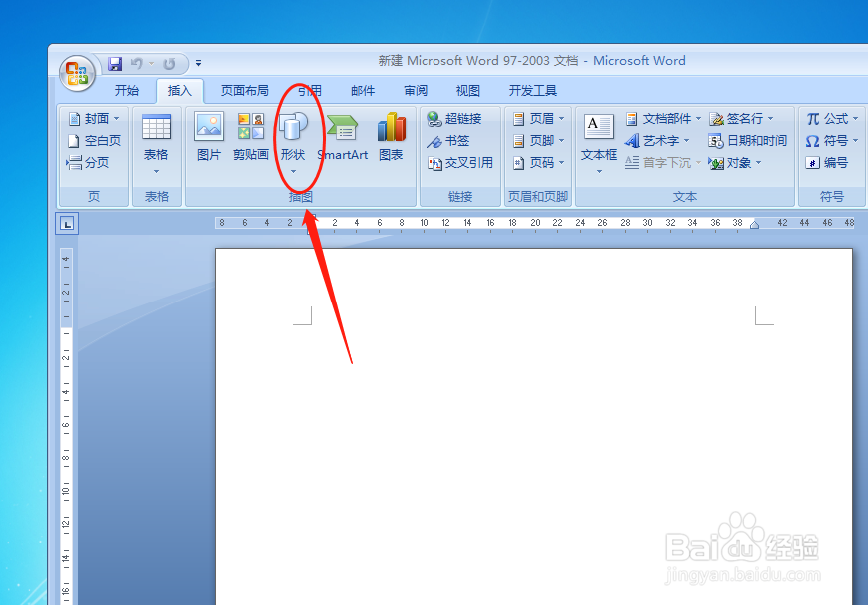The width and height of the screenshot is (868, 605).
Task: Open the 页面布局 tab
Action: click(x=244, y=90)
